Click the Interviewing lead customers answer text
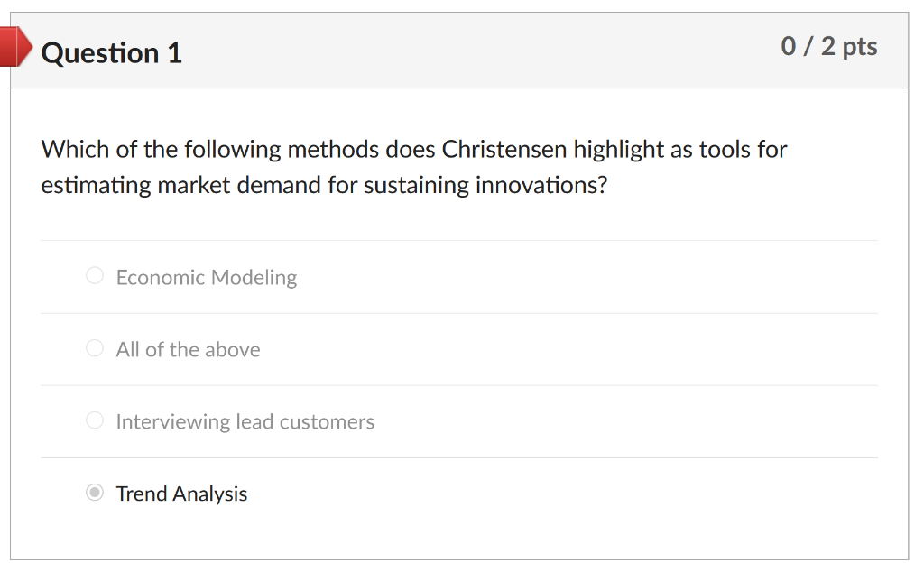Screen dimensions: 924x572 245,421
